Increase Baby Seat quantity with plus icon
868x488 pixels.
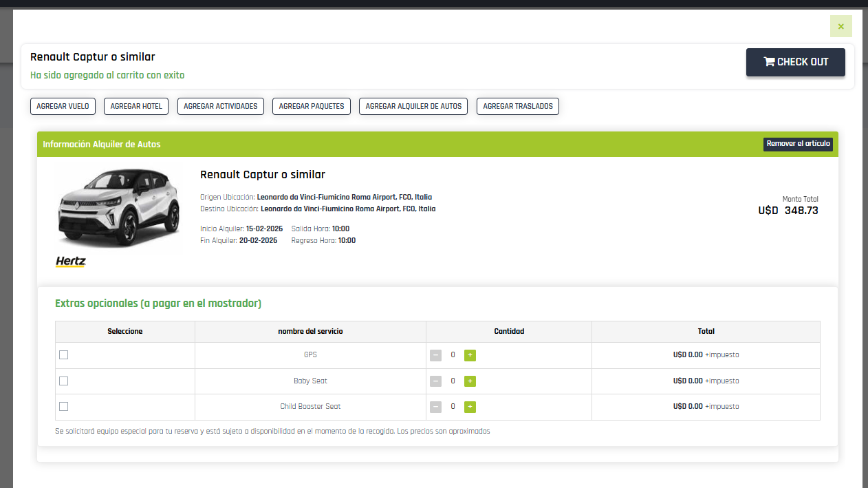pos(470,381)
